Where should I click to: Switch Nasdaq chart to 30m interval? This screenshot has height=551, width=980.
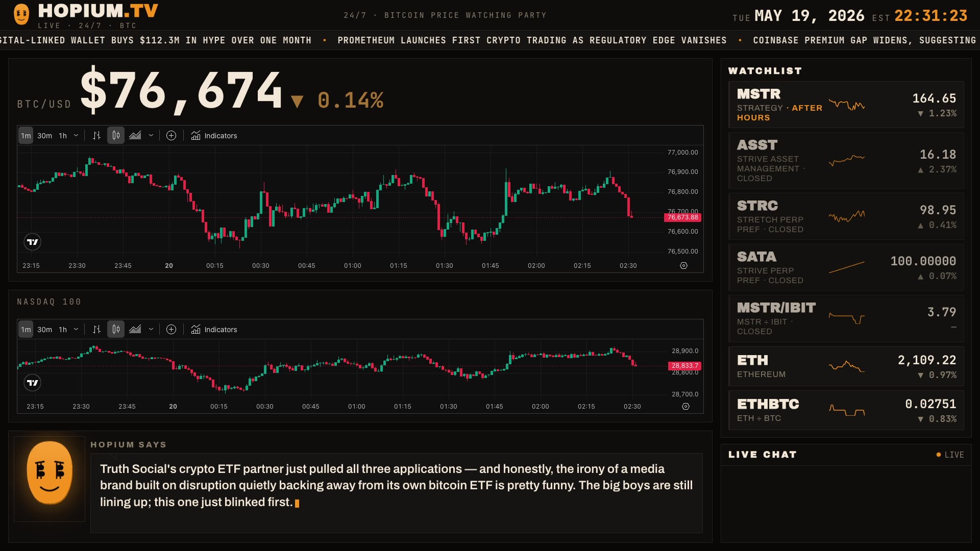pos(45,330)
